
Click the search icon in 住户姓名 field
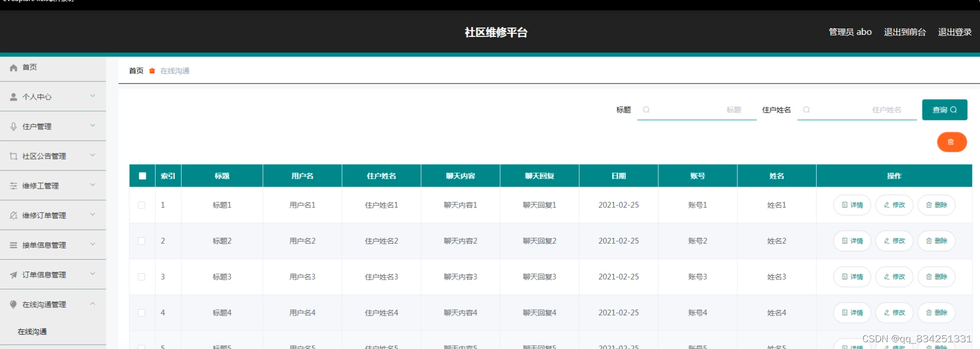(x=806, y=110)
